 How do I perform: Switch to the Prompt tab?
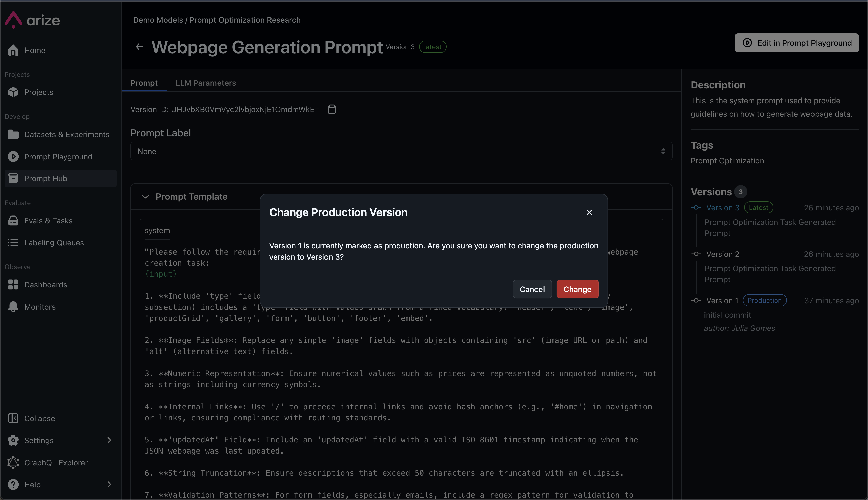[x=144, y=83]
